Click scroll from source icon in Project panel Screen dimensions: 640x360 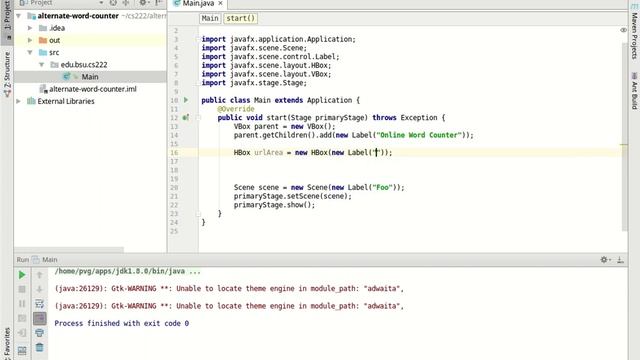pos(113,3)
